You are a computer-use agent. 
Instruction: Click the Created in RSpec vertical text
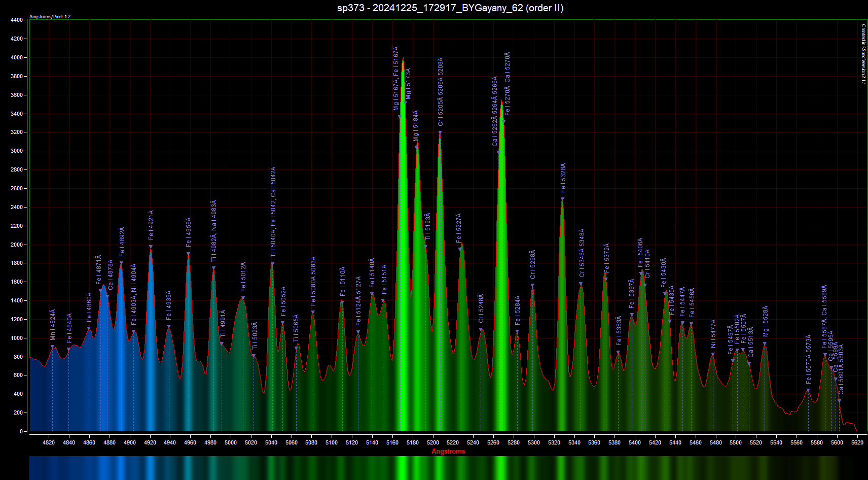point(863,54)
